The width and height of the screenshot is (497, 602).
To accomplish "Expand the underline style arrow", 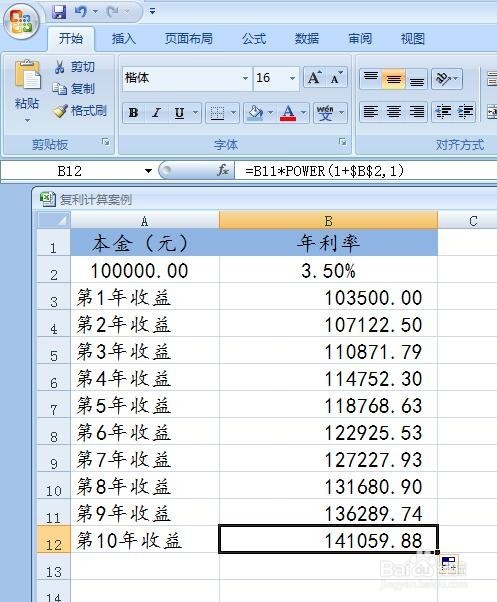I will (x=195, y=113).
